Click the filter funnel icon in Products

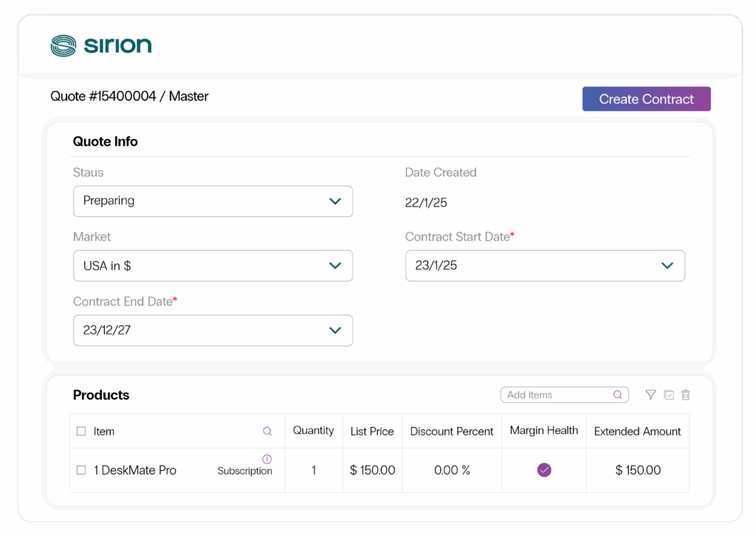tap(650, 395)
